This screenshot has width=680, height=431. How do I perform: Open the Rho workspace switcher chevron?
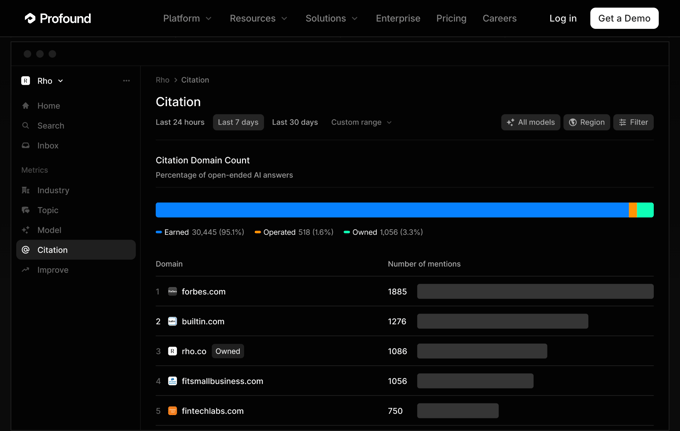[x=61, y=81]
